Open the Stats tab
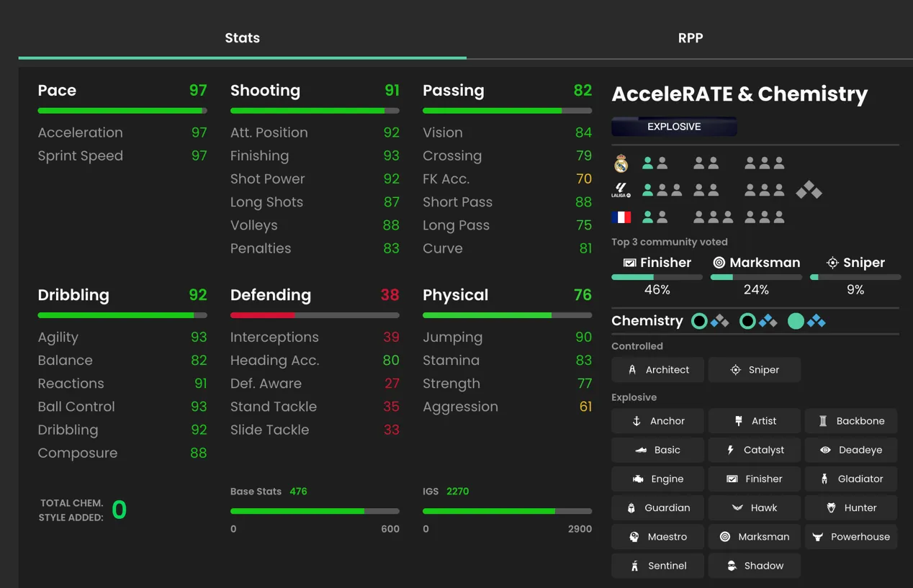Viewport: 913px width, 588px height. (242, 38)
